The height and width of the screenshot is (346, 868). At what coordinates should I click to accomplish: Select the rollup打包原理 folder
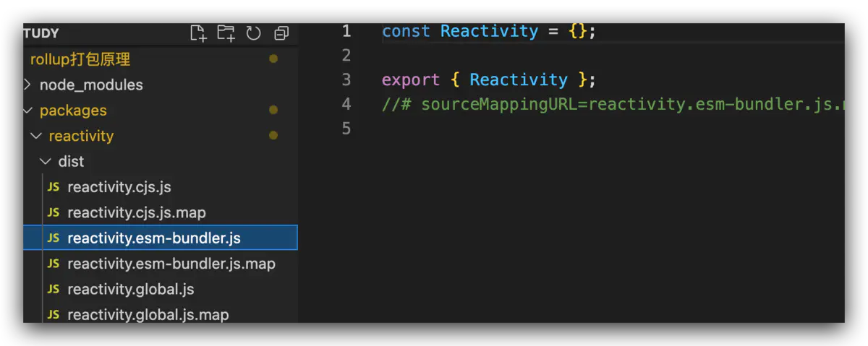[x=80, y=59]
